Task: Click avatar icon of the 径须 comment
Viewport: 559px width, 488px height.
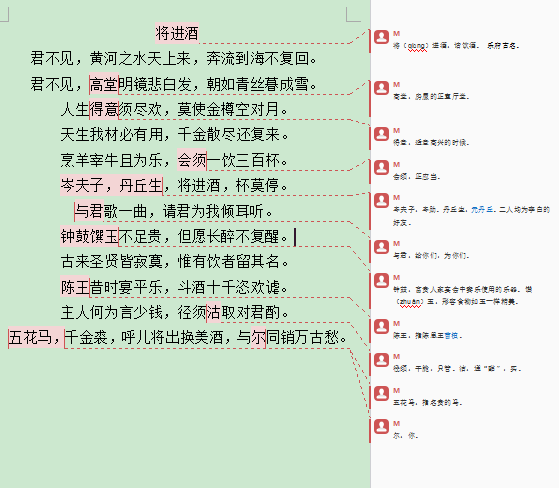Action: (x=381, y=360)
